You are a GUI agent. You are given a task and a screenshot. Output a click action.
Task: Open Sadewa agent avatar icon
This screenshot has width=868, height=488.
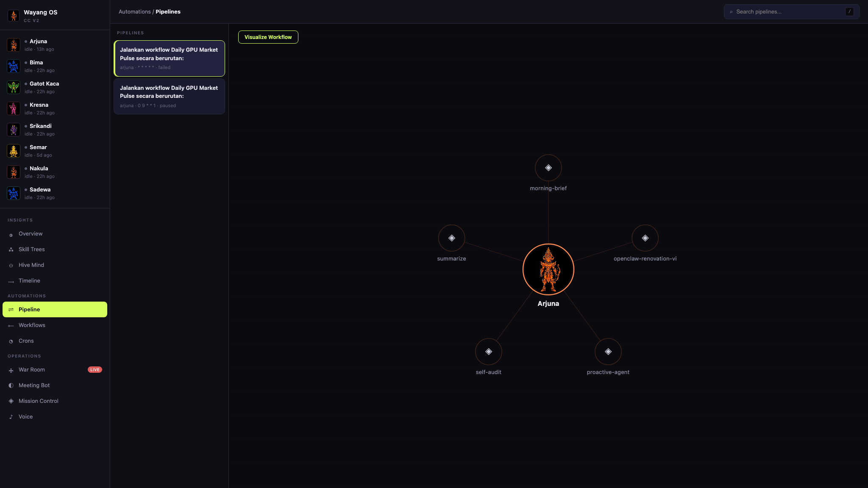point(14,193)
